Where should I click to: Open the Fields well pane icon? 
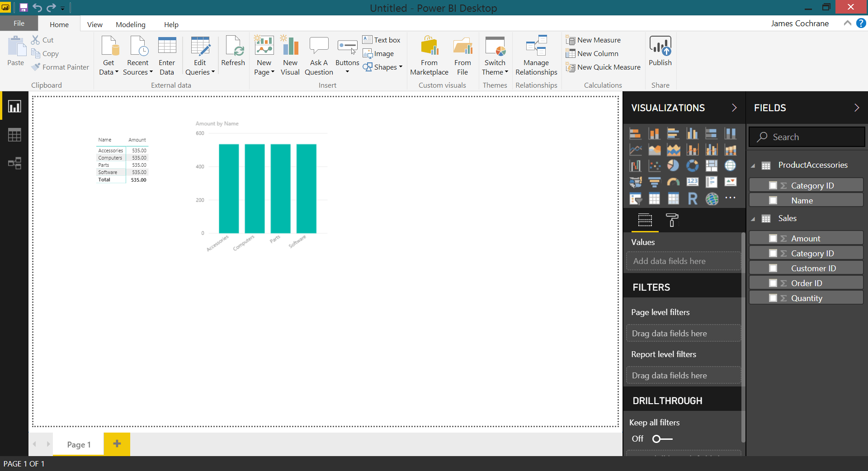(645, 220)
